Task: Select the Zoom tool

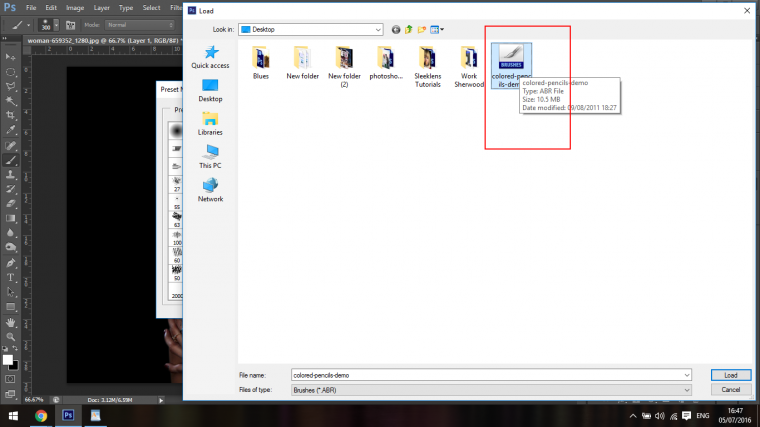Action: pos(10,337)
